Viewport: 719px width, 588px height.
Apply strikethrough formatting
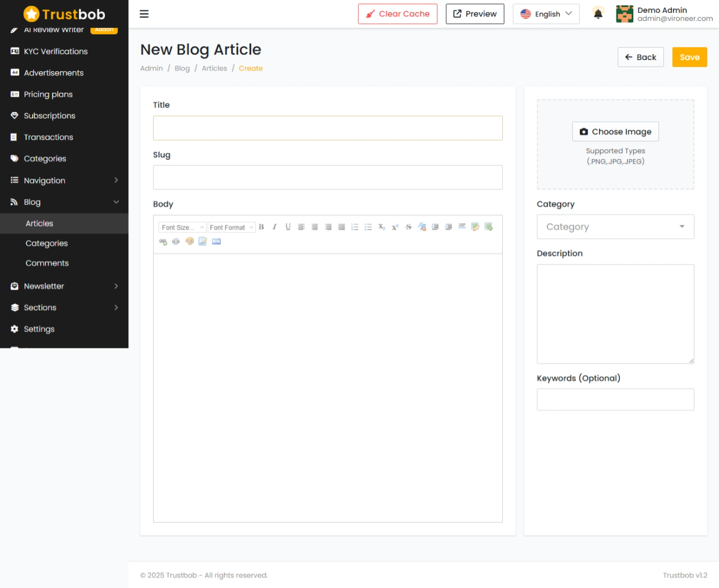[x=408, y=227]
